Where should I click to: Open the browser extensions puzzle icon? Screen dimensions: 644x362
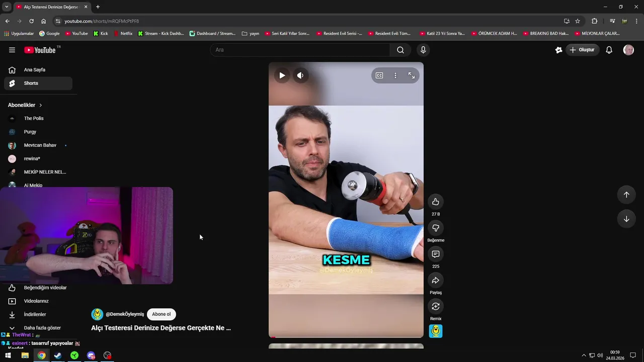(594, 21)
